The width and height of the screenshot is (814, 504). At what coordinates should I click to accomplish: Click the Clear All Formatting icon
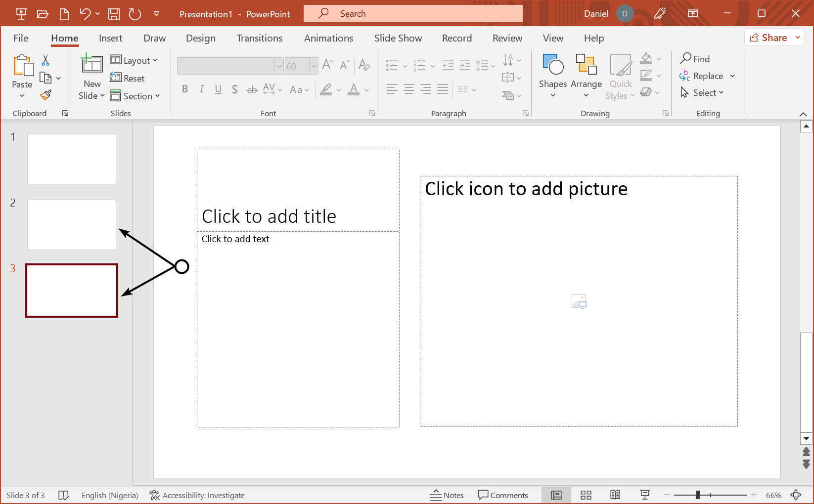tap(364, 65)
